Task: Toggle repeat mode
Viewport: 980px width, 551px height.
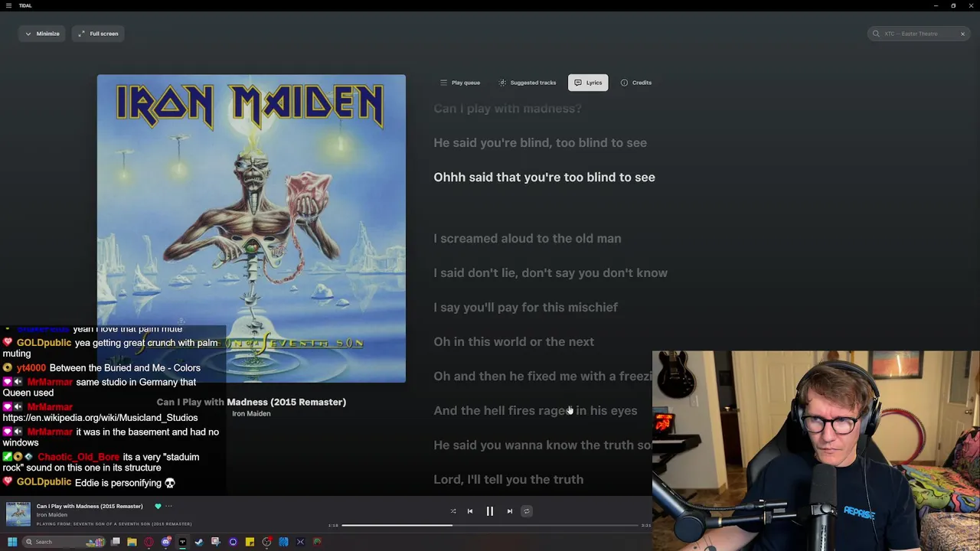Action: (x=527, y=511)
